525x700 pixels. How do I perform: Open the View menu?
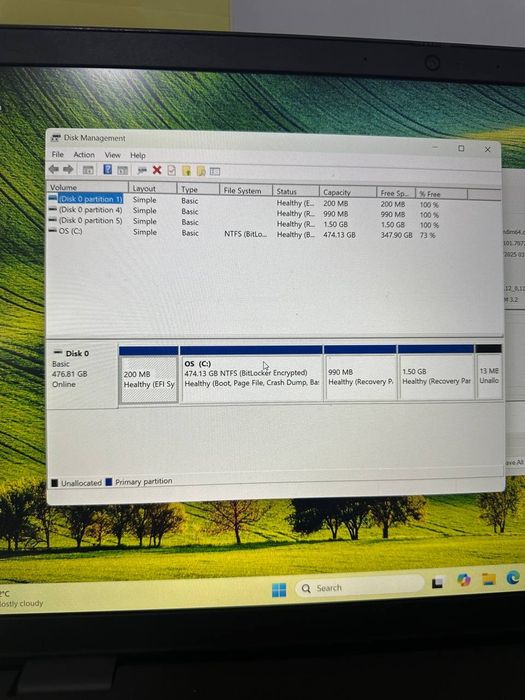tap(112, 155)
